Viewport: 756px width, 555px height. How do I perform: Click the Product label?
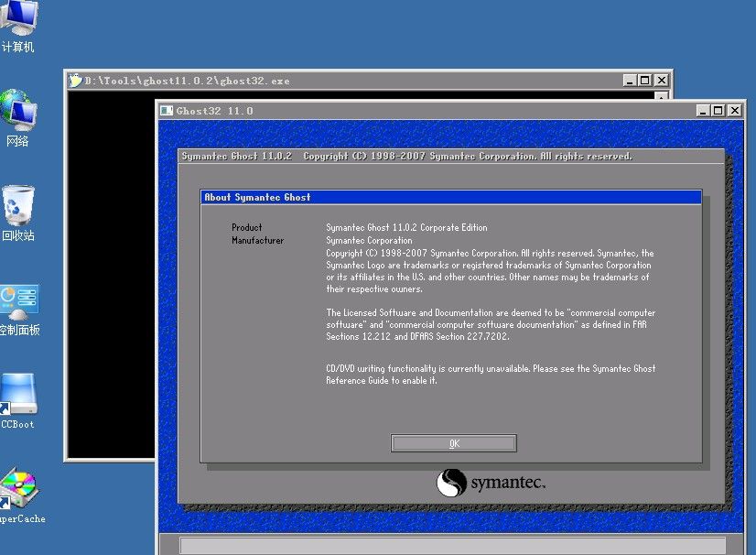(x=246, y=227)
